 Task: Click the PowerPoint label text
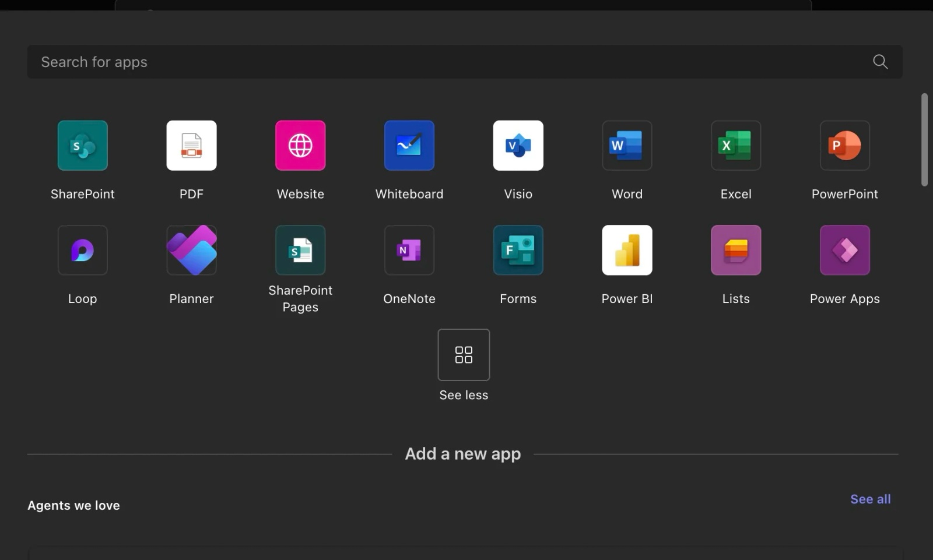pyautogui.click(x=845, y=194)
